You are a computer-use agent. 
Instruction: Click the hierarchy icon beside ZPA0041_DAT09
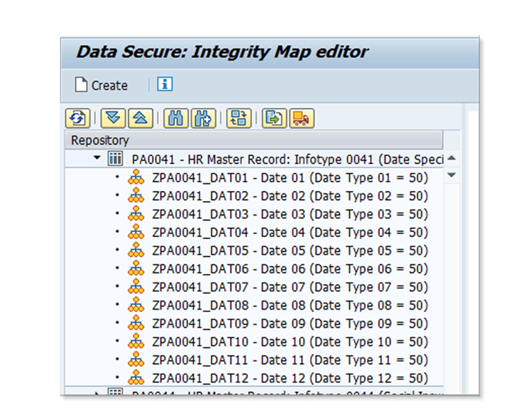coord(136,323)
